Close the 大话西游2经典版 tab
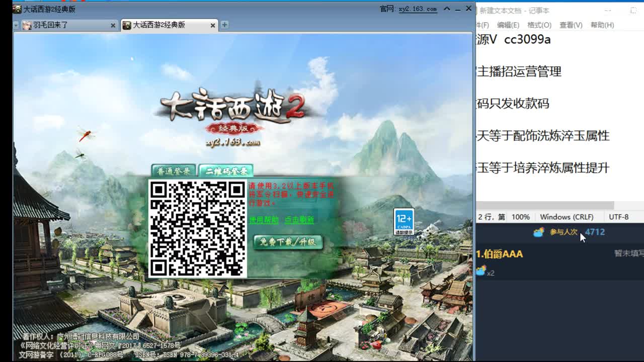 (x=213, y=25)
